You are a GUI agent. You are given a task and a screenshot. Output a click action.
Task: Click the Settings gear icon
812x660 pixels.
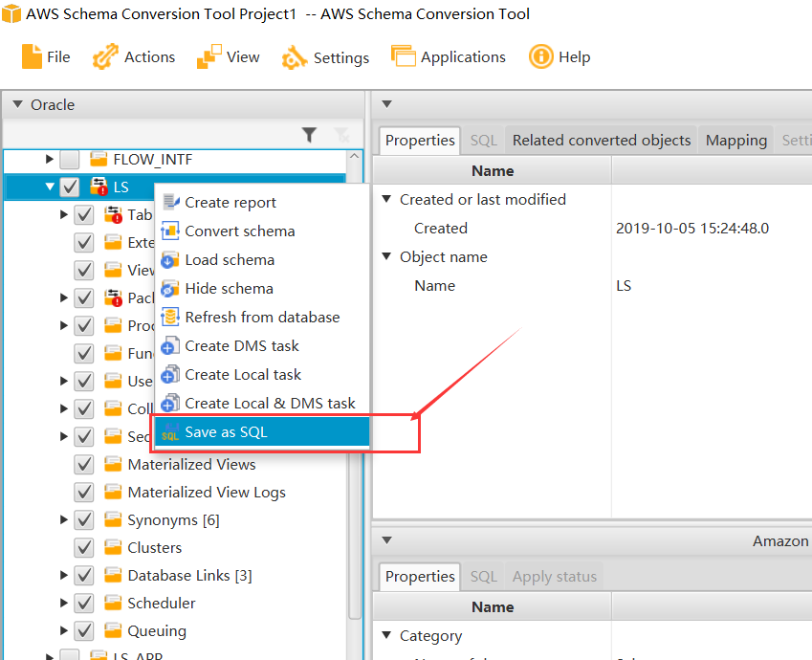[295, 57]
